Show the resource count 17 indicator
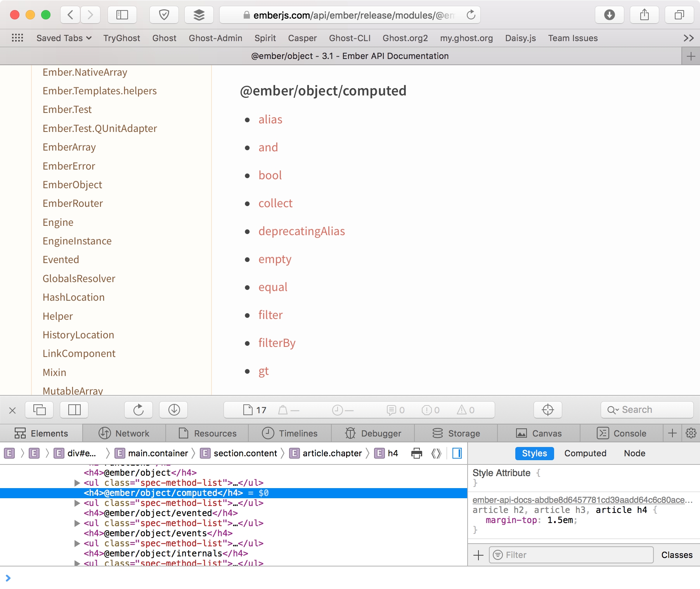 point(255,410)
